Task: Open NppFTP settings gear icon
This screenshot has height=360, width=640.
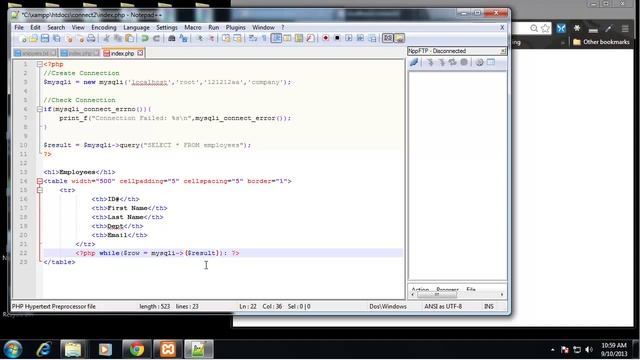Action: (480, 62)
